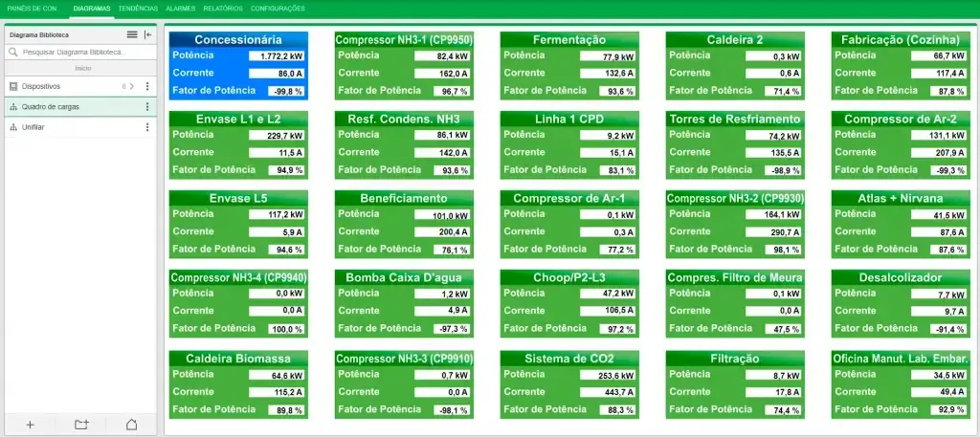Viewport: 980px width, 437px height.
Task: Select the Caldeira Biomassa load tile
Action: 238,384
